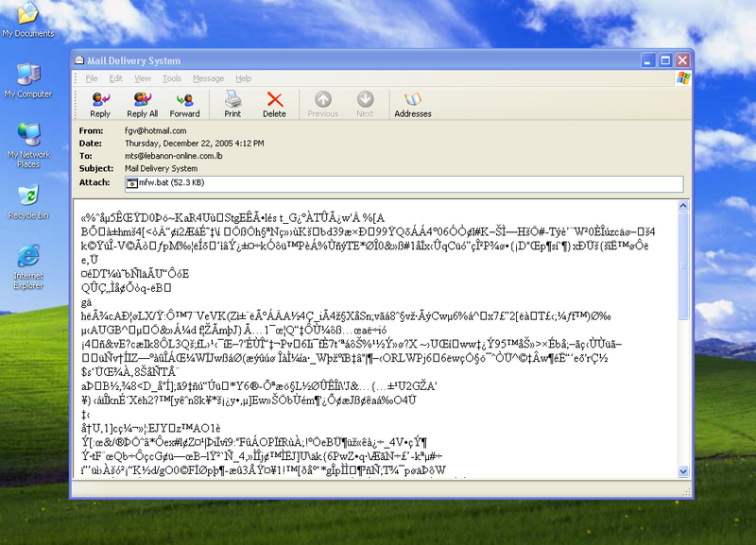The width and height of the screenshot is (756, 545).
Task: Open the Help menu
Action: tap(244, 78)
